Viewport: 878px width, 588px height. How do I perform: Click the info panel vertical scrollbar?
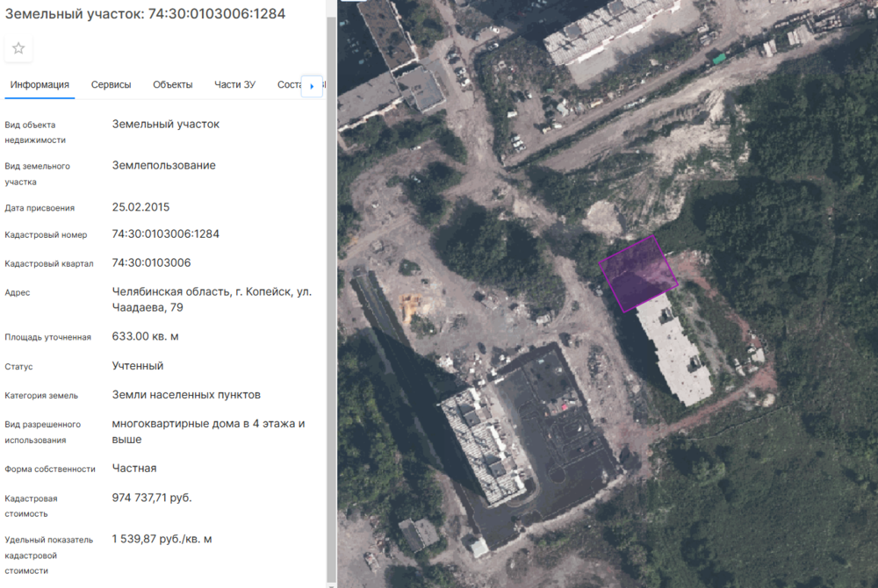[x=331, y=263]
